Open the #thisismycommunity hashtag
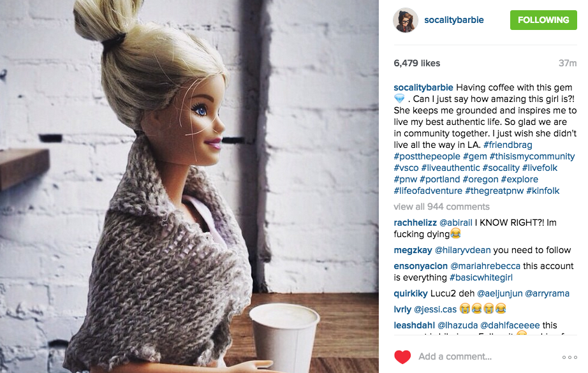 click(x=532, y=156)
